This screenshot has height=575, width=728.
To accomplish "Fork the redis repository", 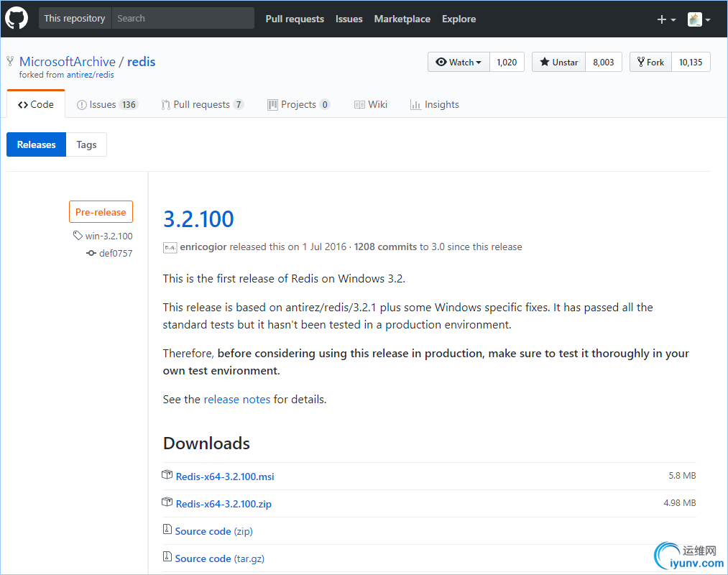I will point(651,63).
